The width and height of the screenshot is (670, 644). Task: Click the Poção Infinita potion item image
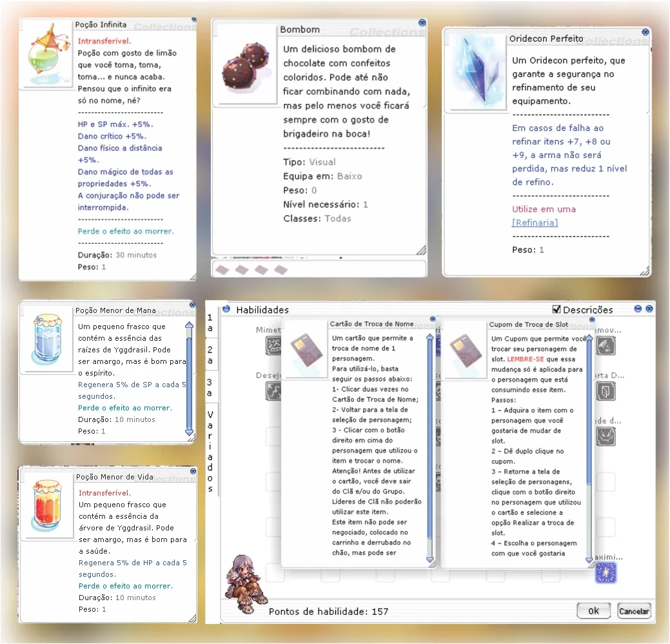point(48,55)
